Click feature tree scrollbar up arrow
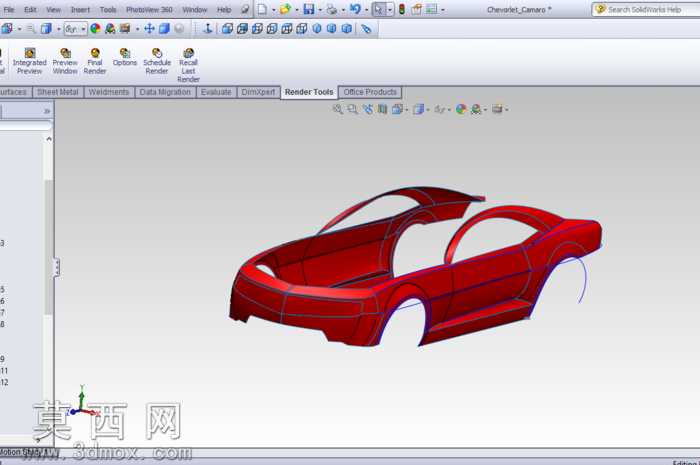 pos(49,139)
